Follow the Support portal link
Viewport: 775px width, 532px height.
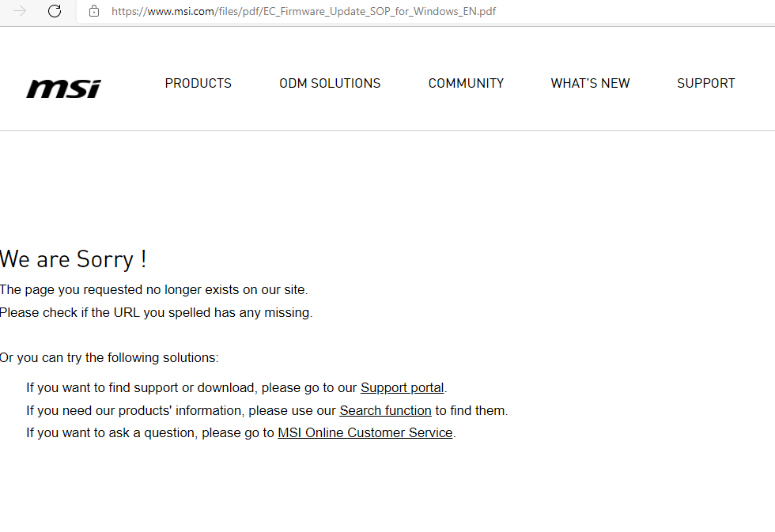pyautogui.click(x=403, y=388)
